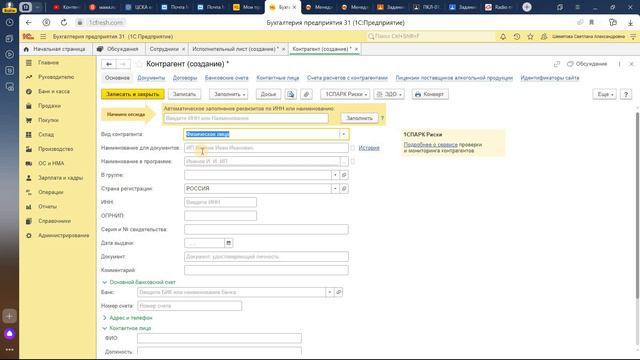Open the calendar picker for Дата выдачи
Viewport: 640px width, 360px height.
(x=229, y=243)
